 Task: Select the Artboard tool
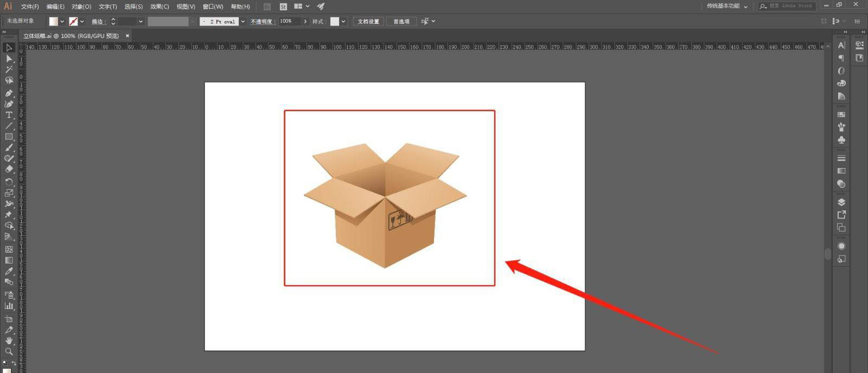click(9, 319)
